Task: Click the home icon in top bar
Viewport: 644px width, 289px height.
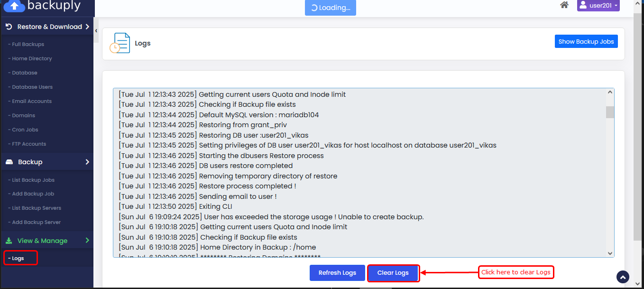Action: [564, 5]
